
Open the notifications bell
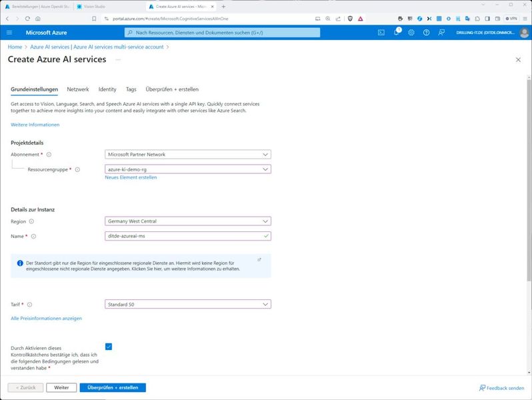click(396, 32)
